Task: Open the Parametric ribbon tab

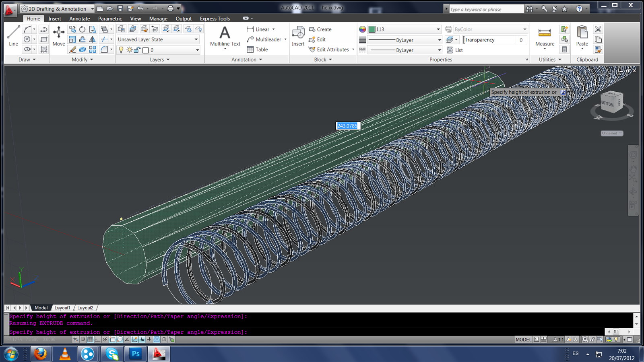Action: point(110,19)
